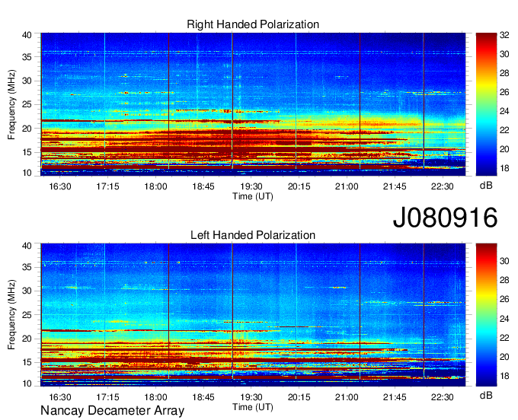Click Frequency (MHz) axis label of right-handed plot
This screenshot has width=518, height=420.
tap(11, 104)
